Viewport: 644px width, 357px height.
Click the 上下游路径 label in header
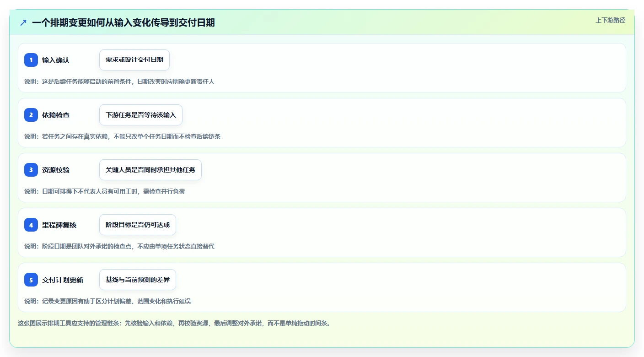point(610,20)
